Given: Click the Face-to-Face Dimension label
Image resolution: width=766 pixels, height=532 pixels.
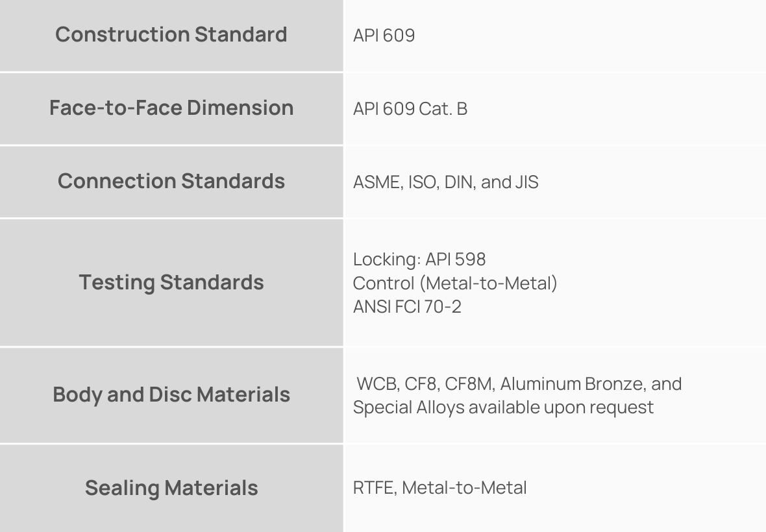Looking at the screenshot, I should tap(171, 108).
